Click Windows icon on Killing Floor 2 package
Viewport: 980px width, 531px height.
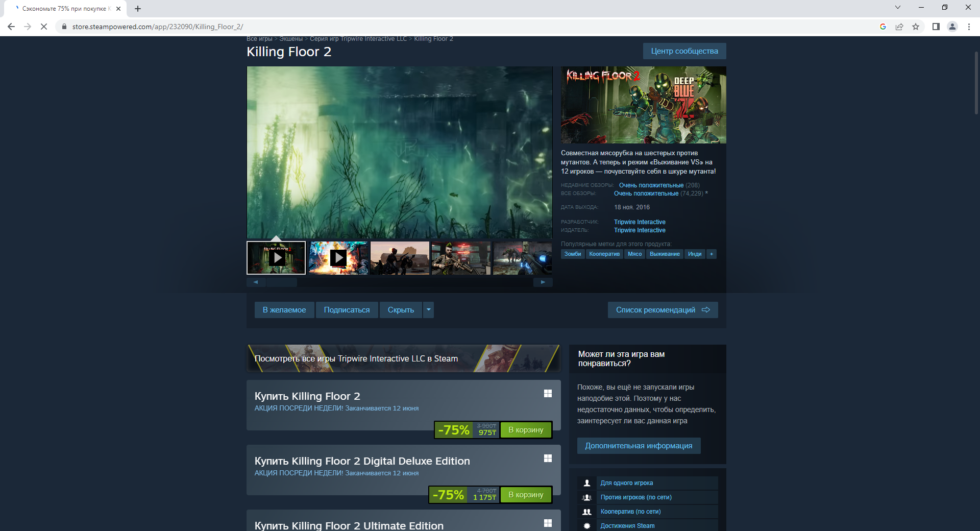548,394
